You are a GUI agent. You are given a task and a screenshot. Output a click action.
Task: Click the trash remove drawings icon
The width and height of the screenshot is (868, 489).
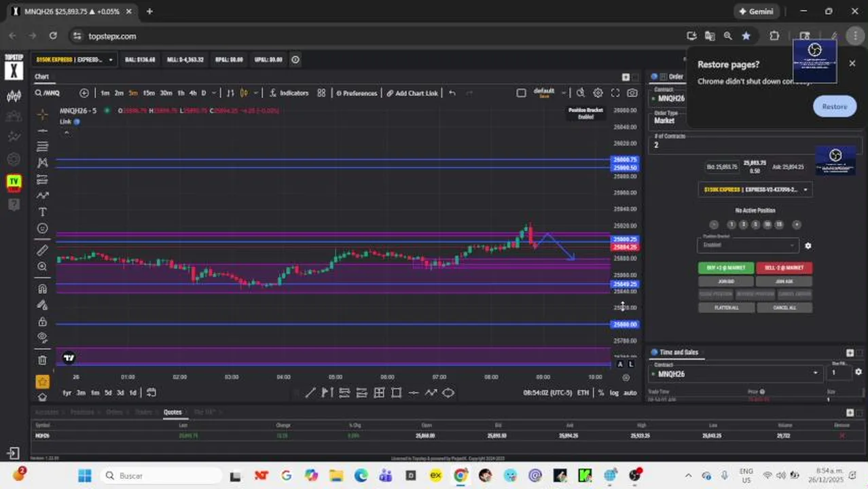(x=42, y=360)
